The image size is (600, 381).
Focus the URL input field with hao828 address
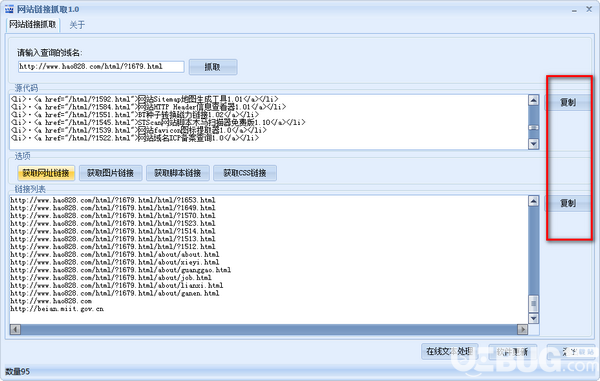[x=101, y=67]
